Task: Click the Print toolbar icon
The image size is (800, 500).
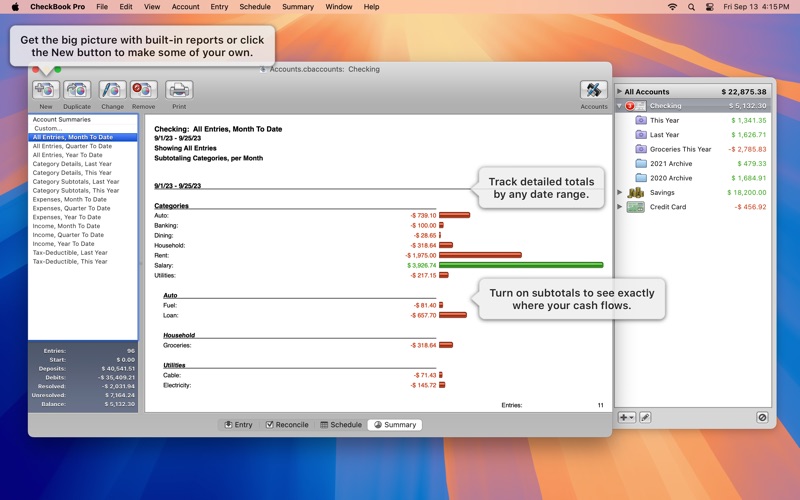Action: tap(179, 90)
